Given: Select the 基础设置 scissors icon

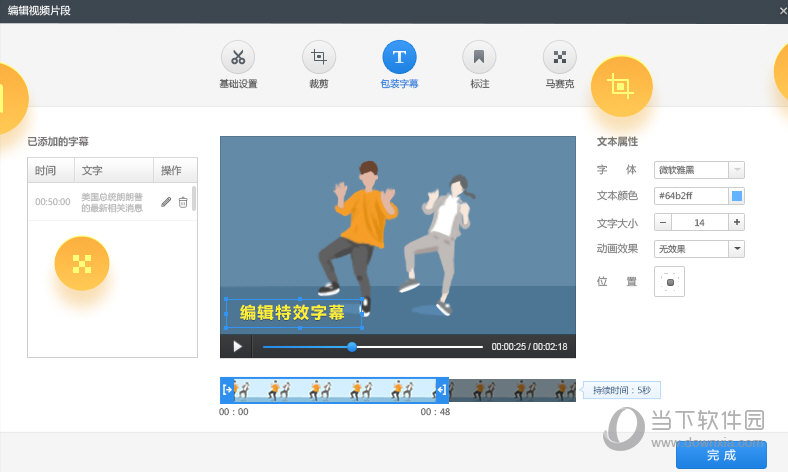Looking at the screenshot, I should coord(238,57).
